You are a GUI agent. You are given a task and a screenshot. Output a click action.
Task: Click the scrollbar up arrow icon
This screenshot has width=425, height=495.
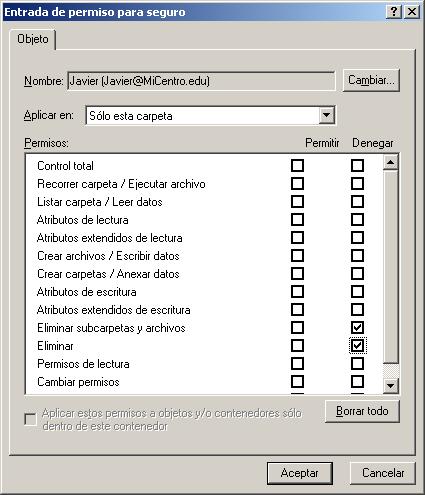coord(390,163)
